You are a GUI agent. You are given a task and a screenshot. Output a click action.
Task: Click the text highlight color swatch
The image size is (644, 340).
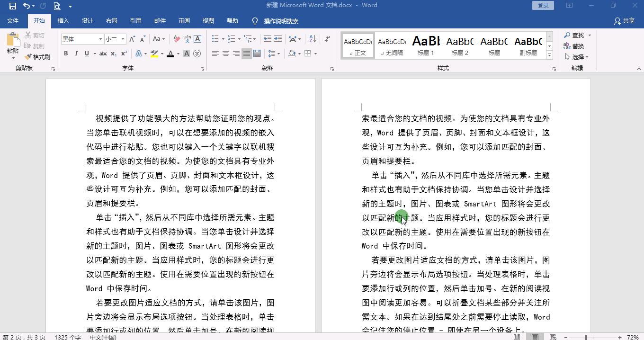tap(154, 54)
